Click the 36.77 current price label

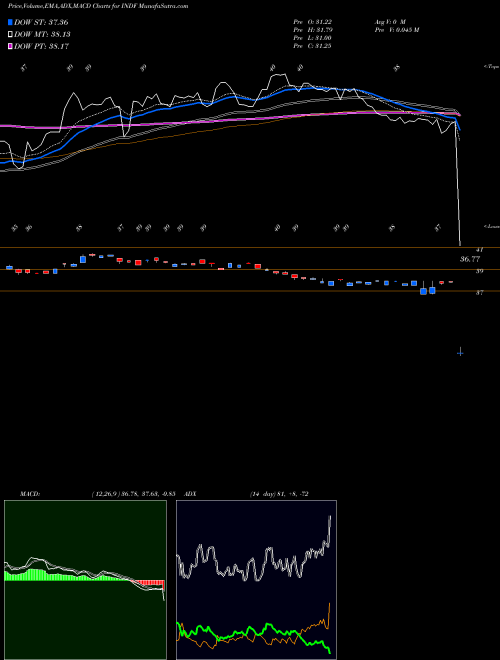click(470, 259)
